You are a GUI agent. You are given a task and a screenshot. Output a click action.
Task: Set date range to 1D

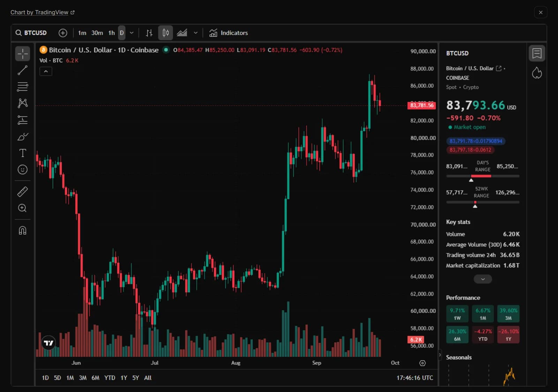45,378
